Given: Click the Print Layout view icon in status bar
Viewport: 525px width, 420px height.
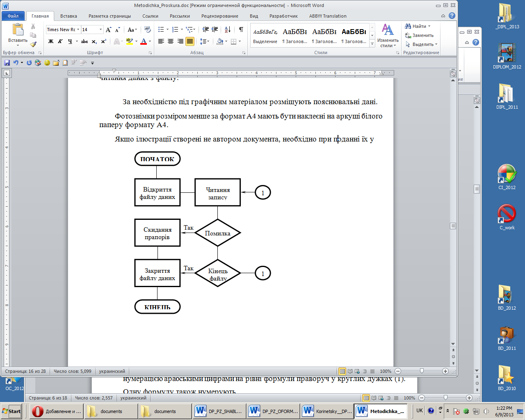Looking at the screenshot, I should [x=342, y=371].
